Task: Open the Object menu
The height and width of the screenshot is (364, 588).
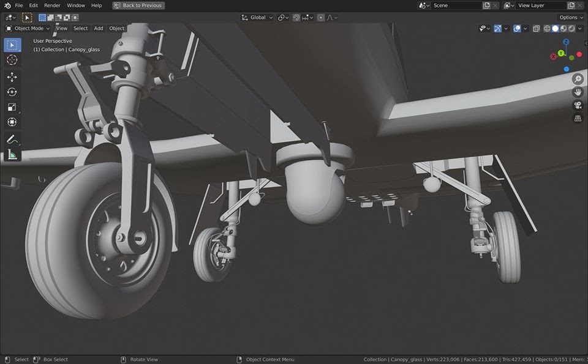Action: (116, 28)
